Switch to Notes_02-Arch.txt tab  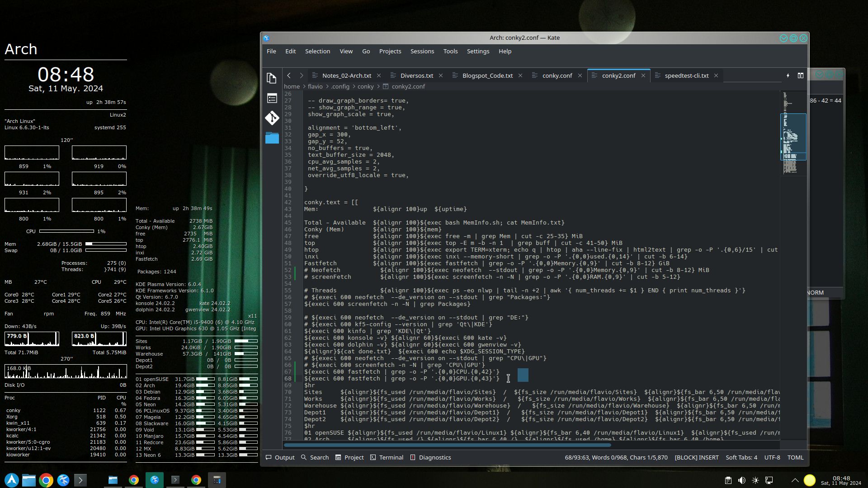point(346,75)
